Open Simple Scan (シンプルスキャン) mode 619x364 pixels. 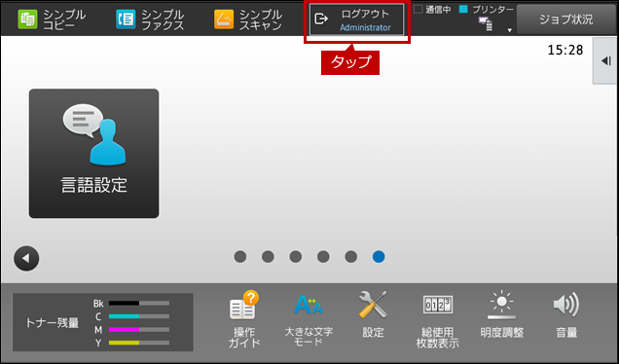(248, 18)
